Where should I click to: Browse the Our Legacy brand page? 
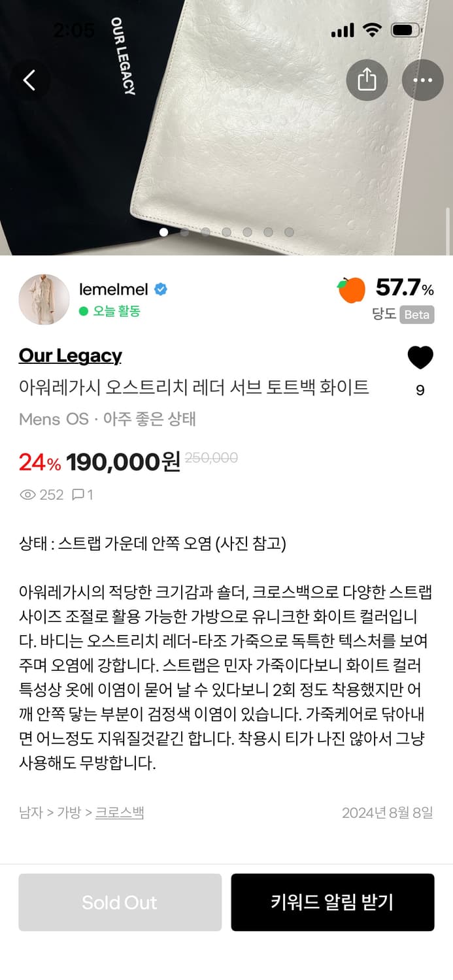click(x=69, y=355)
